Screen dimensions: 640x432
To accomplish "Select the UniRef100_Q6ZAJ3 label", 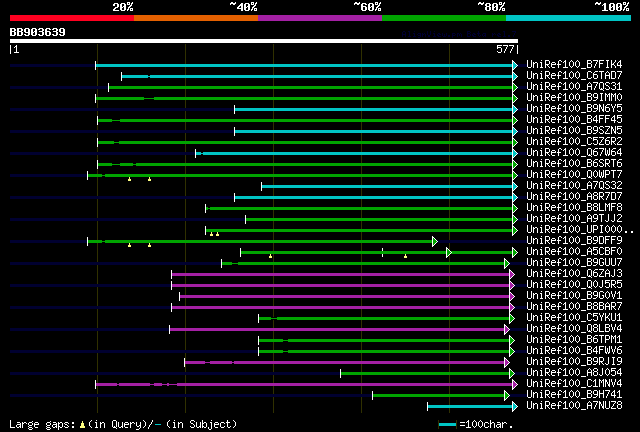I will 574,274.
